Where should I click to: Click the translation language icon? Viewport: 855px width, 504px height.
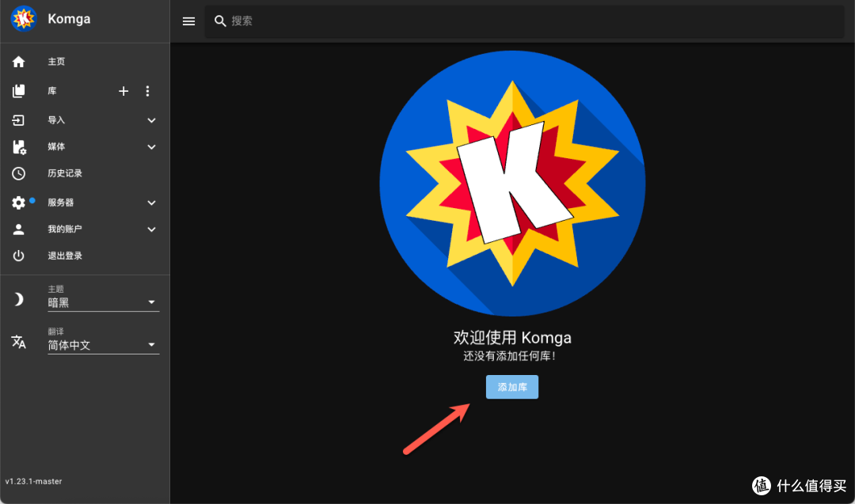(18, 342)
